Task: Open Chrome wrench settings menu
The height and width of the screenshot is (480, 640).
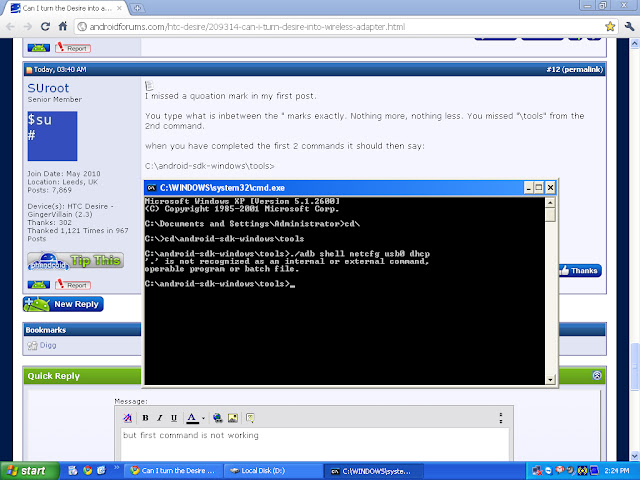Action: pos(629,27)
